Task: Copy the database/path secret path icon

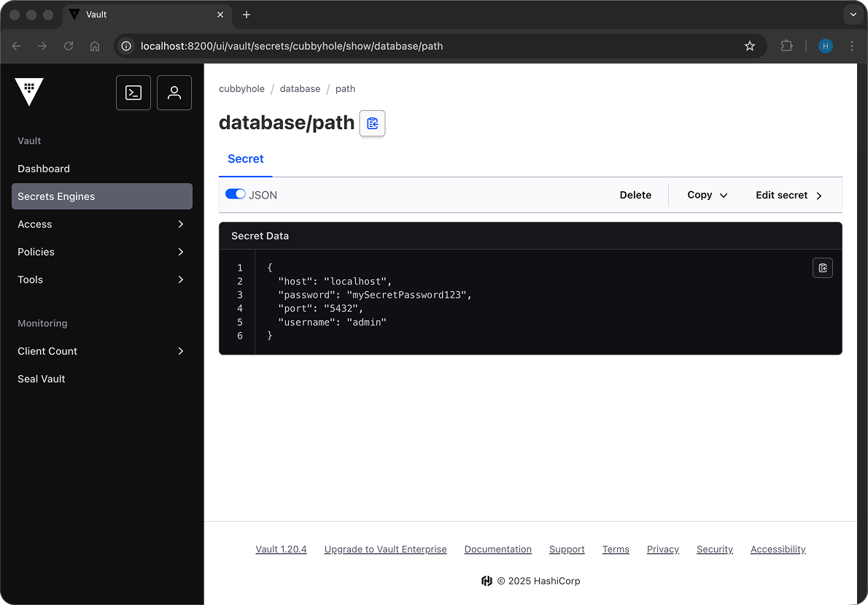Action: [x=373, y=123]
